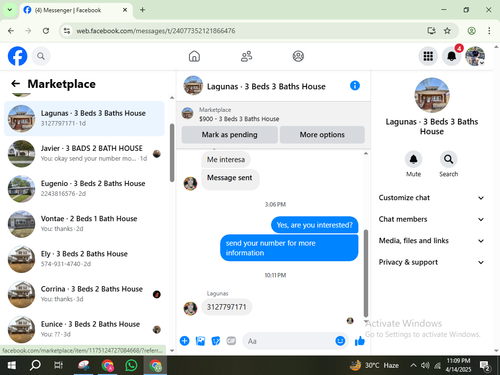Mute the conversation using bell icon
Image resolution: width=500 pixels, height=375 pixels.
(413, 159)
